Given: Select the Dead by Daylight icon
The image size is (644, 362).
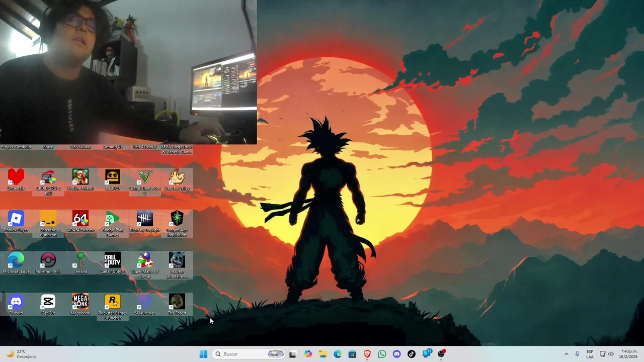Looking at the screenshot, I should click(x=145, y=222).
